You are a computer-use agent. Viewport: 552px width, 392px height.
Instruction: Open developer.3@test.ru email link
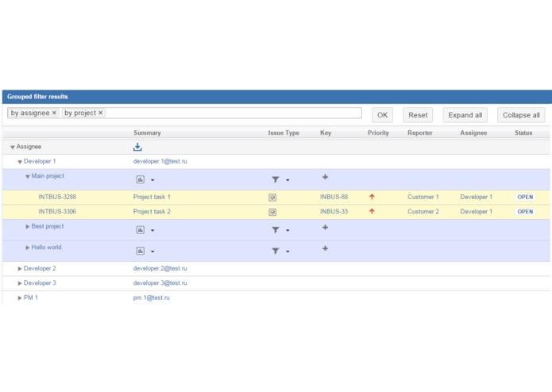click(160, 283)
